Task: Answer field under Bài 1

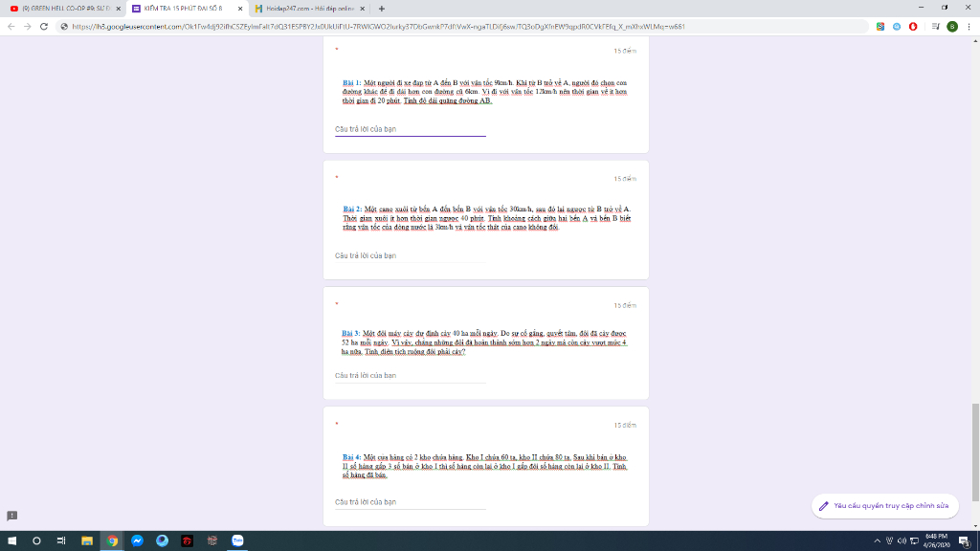Action: pyautogui.click(x=410, y=129)
